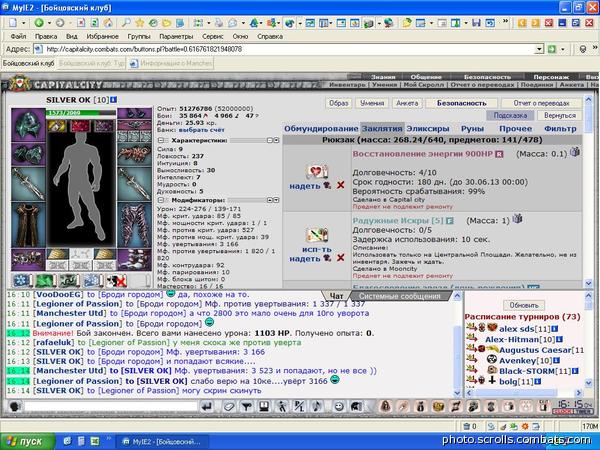600x450 pixels.
Task: Select the left-hand dagger slot
Action: click(x=28, y=184)
